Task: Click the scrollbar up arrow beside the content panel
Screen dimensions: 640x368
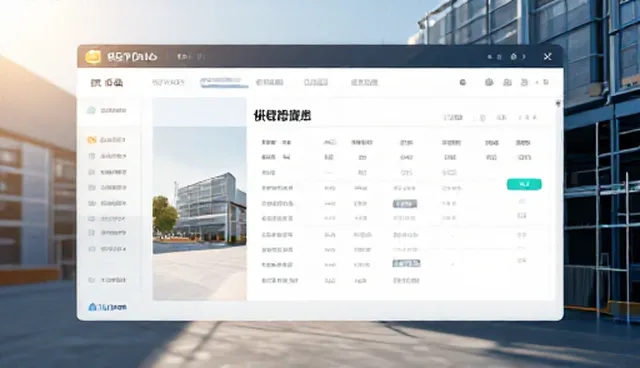Action: coord(558,104)
